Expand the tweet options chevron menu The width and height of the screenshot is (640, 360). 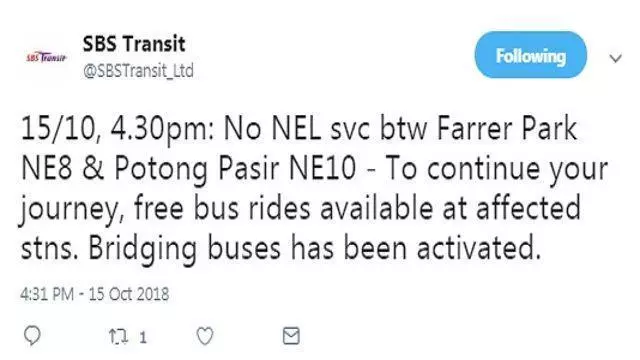[615, 58]
